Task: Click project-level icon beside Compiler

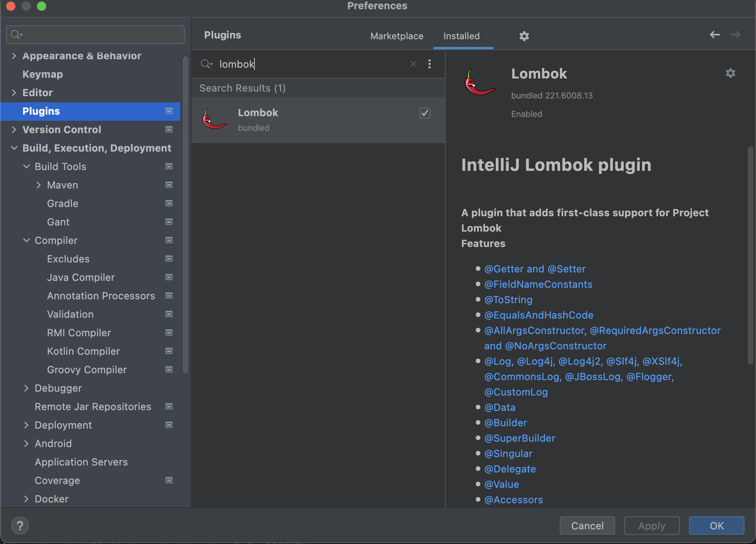Action: coord(169,240)
